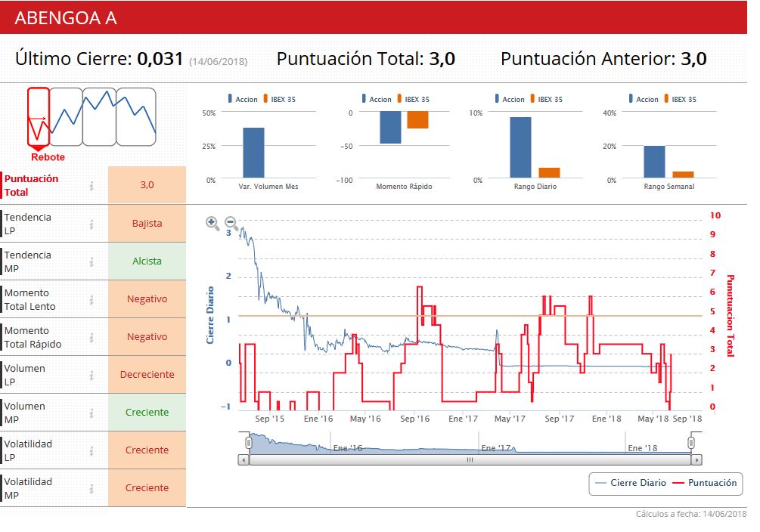
Task: Toggle Accion legend in Rango Semanal chart
Action: pyautogui.click(x=644, y=99)
